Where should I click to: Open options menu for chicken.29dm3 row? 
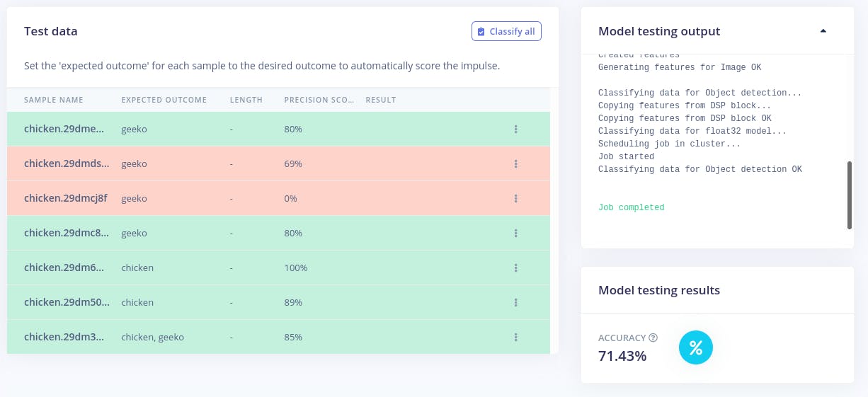(516, 338)
